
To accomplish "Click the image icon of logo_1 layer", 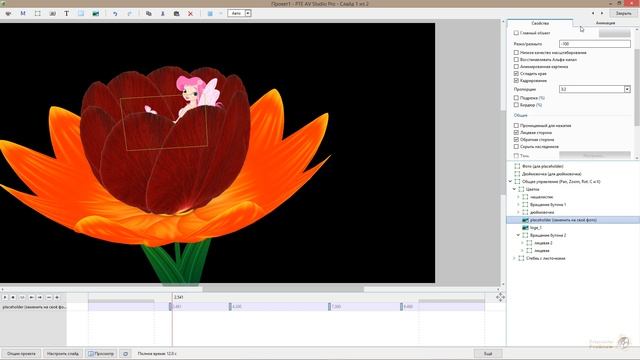I will [525, 228].
